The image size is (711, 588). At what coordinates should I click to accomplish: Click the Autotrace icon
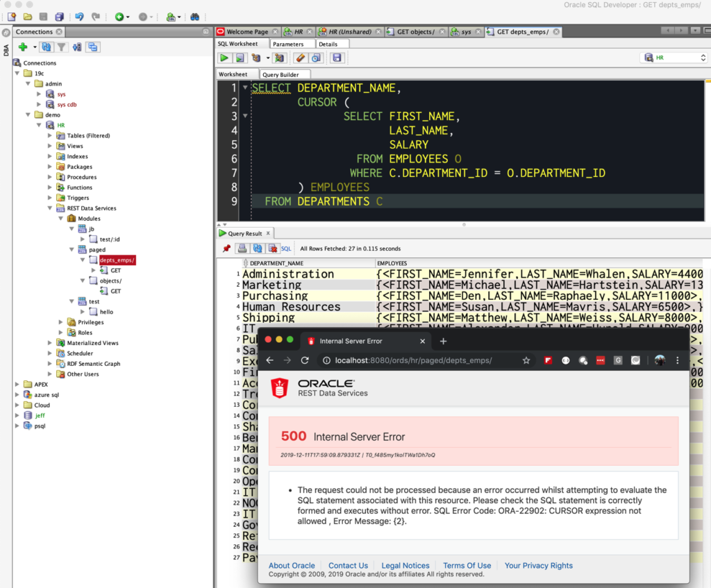[279, 58]
